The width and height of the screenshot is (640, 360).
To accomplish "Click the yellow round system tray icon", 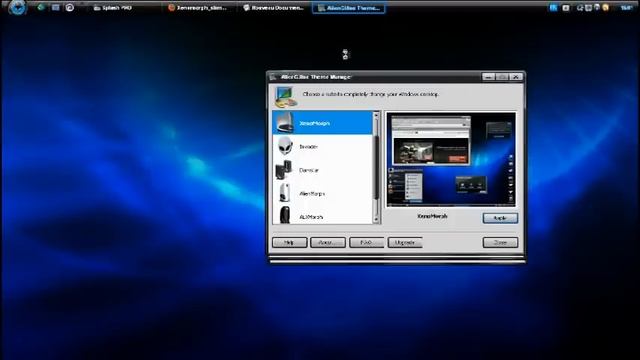I will pyautogui.click(x=606, y=7).
